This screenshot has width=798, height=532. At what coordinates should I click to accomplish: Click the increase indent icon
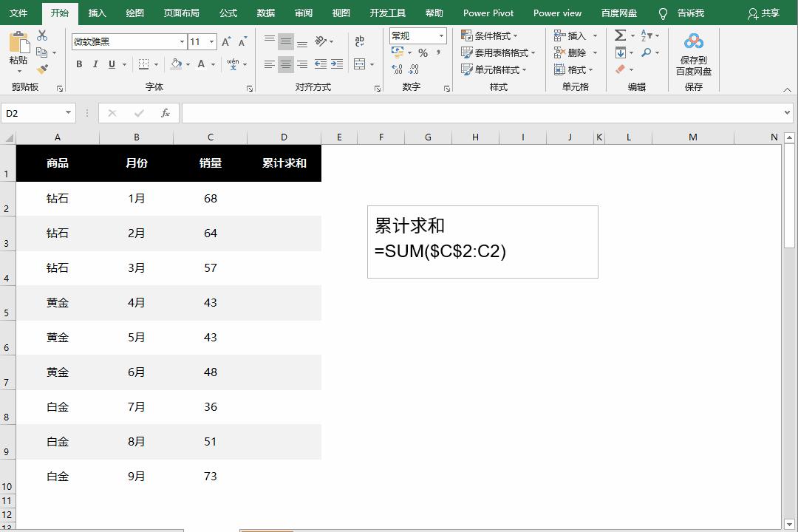(x=337, y=64)
